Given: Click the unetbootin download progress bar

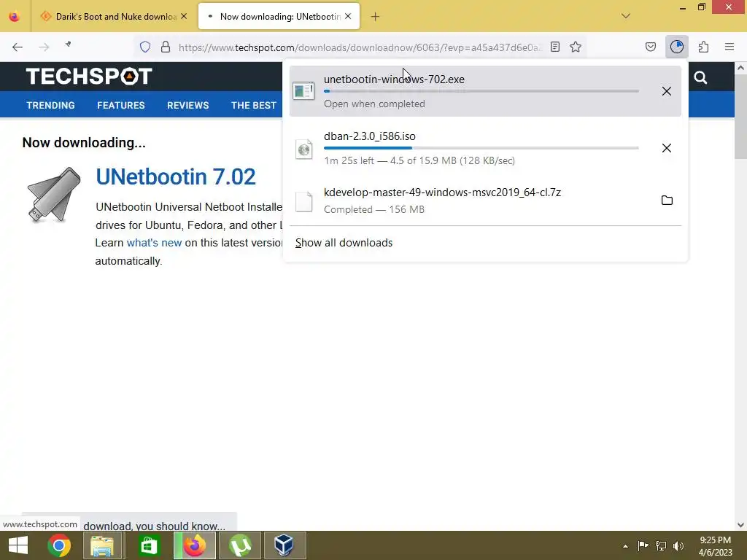Looking at the screenshot, I should tap(481, 91).
